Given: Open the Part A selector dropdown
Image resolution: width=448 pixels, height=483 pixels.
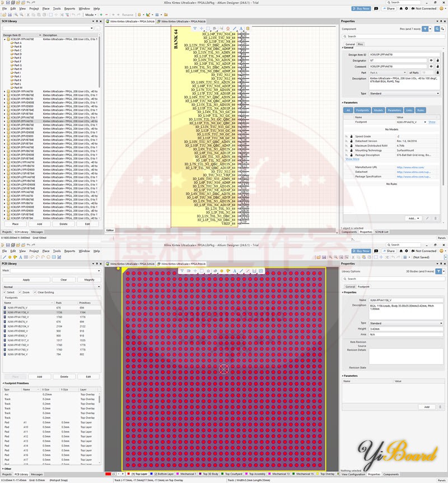Looking at the screenshot, I should pyautogui.click(x=405, y=72).
